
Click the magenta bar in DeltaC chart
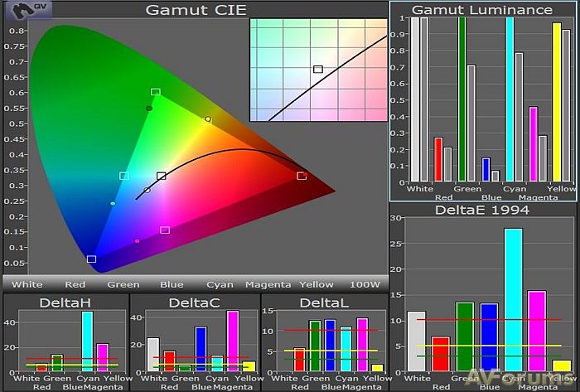(232, 341)
